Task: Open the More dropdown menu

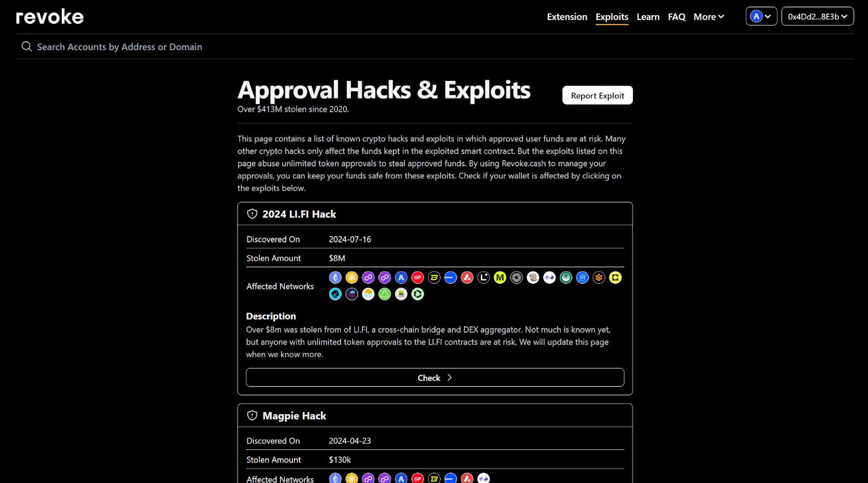Action: [709, 17]
